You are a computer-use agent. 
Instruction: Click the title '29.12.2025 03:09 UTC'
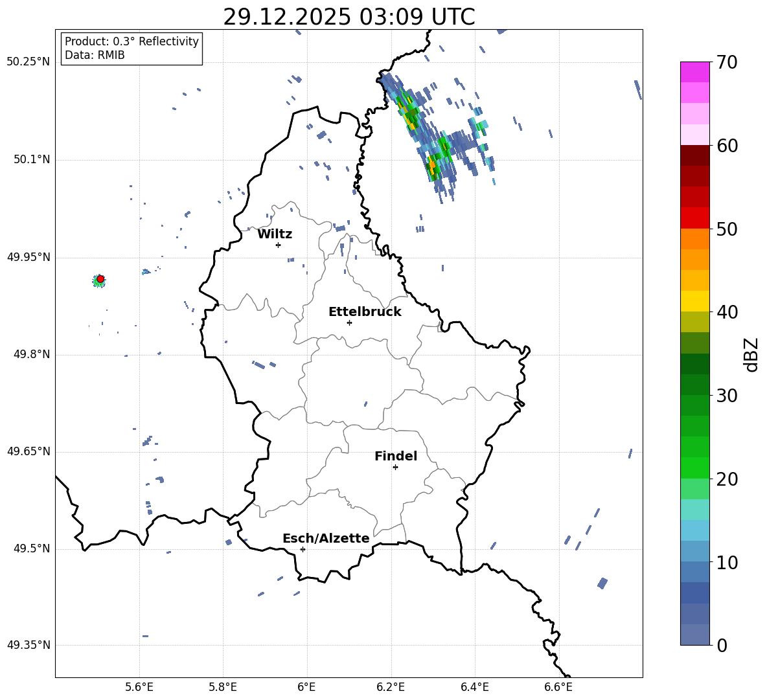[x=349, y=17]
